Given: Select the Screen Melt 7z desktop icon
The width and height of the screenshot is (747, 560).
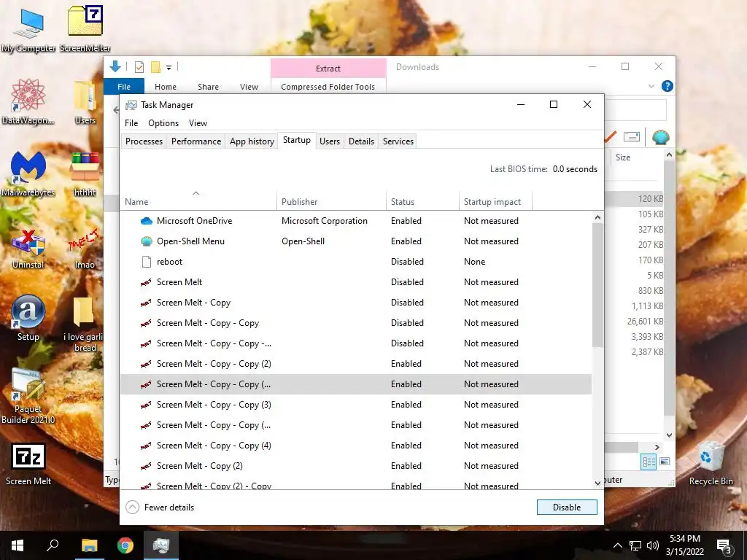Looking at the screenshot, I should [x=28, y=464].
